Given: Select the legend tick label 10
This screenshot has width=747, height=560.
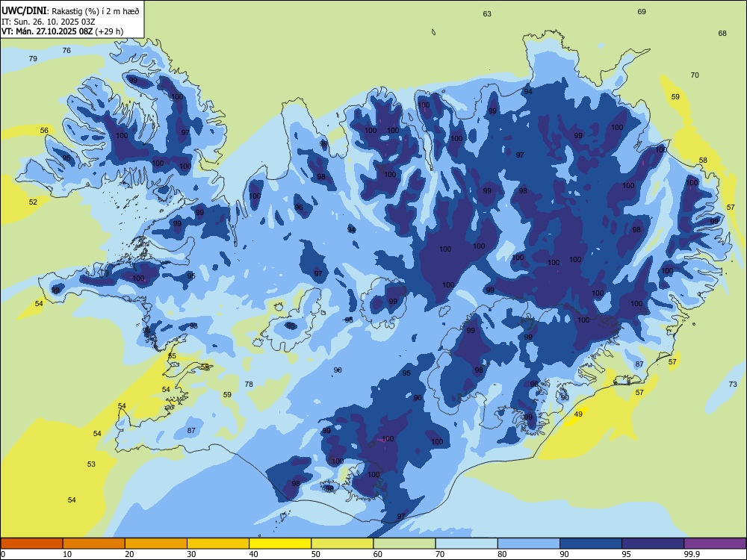Looking at the screenshot, I should tap(68, 554).
